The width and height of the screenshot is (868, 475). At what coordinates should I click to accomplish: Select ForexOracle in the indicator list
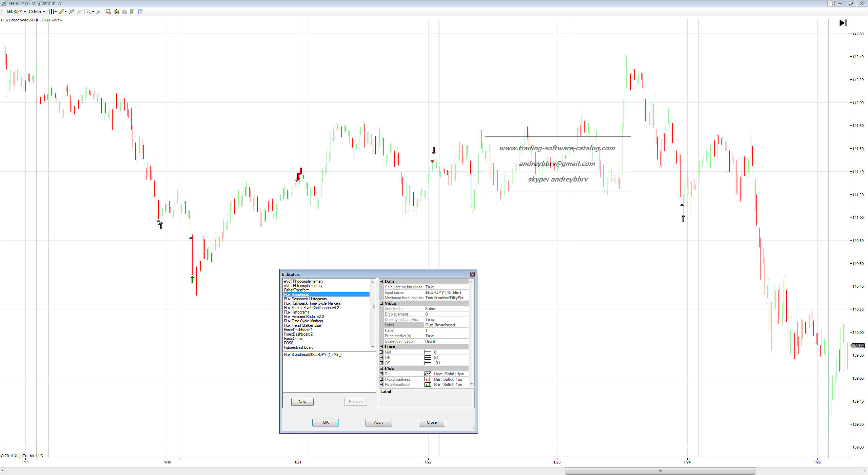click(294, 339)
